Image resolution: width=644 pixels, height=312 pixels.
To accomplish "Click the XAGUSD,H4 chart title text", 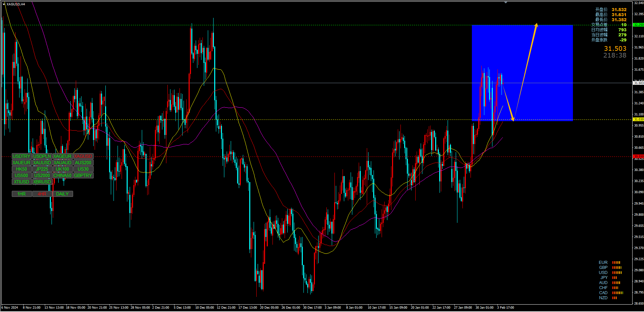I will [16, 4].
